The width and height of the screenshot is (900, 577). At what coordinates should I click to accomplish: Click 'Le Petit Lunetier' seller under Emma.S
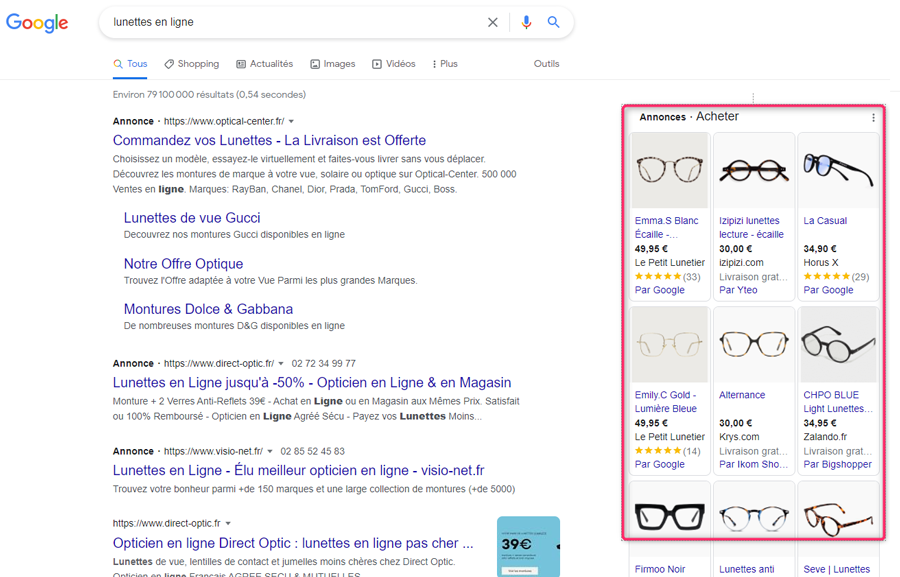pos(669,263)
